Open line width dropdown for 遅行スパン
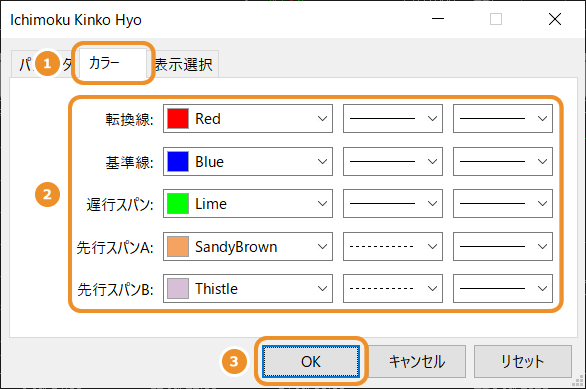586x389 pixels. 503,204
